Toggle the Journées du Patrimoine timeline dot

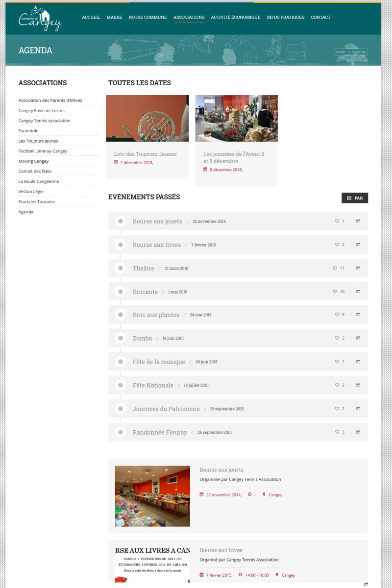pos(121,409)
